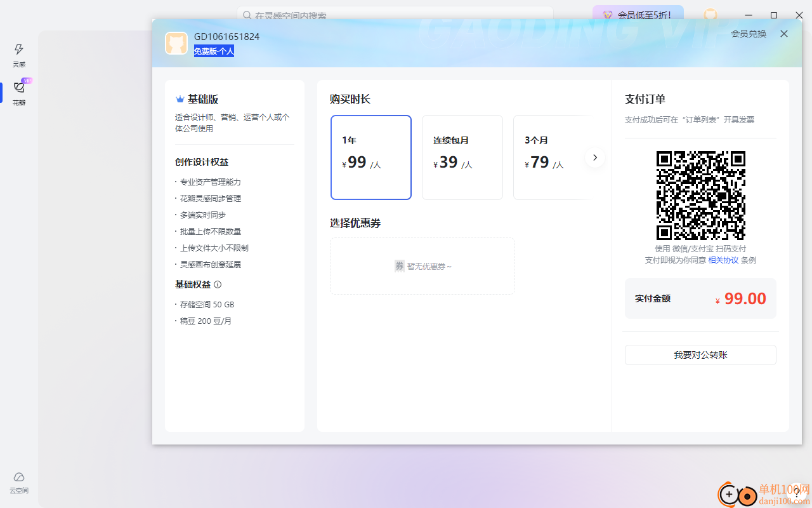Open the 云空间 cloud storage
The image size is (812, 508).
coord(19,483)
